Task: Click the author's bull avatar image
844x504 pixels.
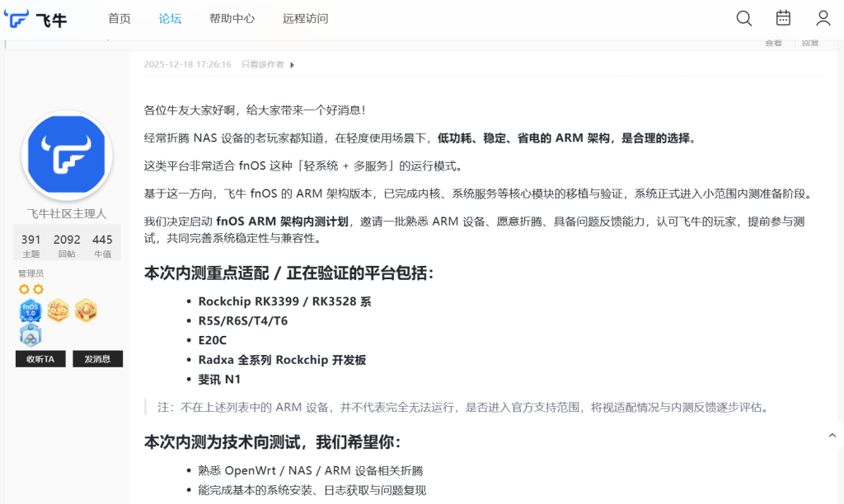Action: [67, 156]
